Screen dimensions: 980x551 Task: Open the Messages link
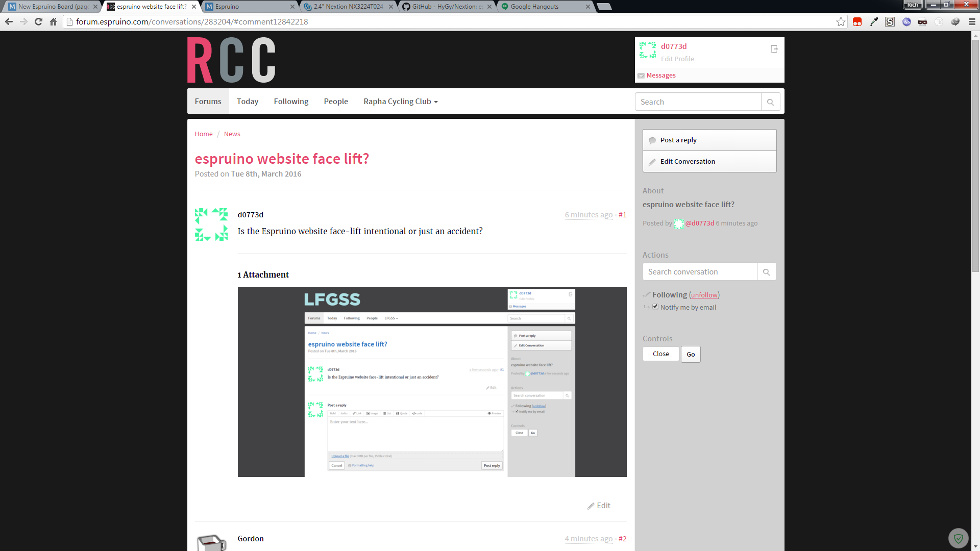tap(661, 76)
